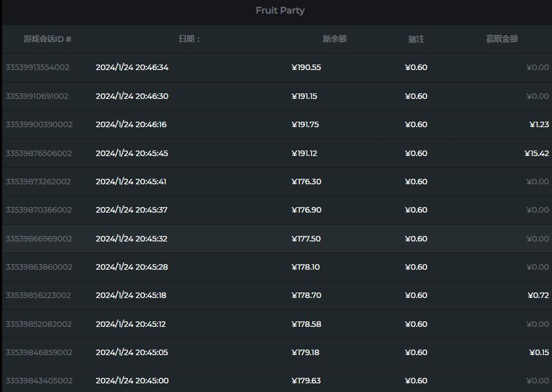
Task: Open session ID 33539843405002
Action: [x=39, y=381]
